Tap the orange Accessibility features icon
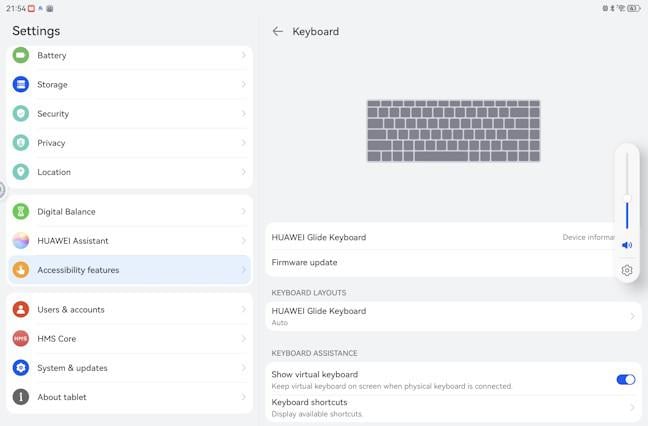648x426 pixels. pos(21,270)
